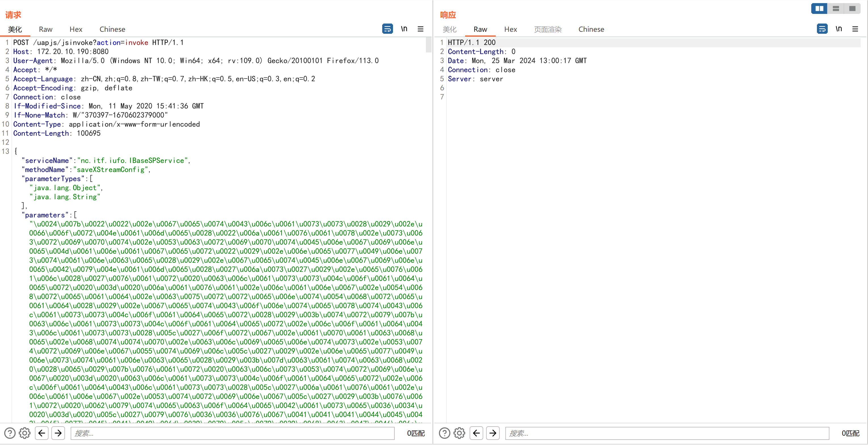Toggle word wrap icon in response panel
Screen dimensions: 868x445
point(822,29)
